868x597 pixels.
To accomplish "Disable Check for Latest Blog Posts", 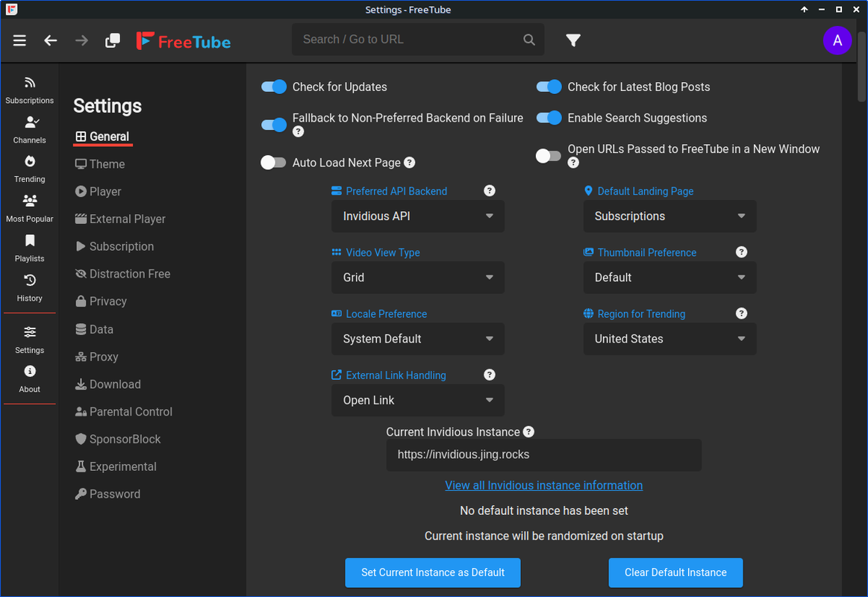I will [x=549, y=87].
